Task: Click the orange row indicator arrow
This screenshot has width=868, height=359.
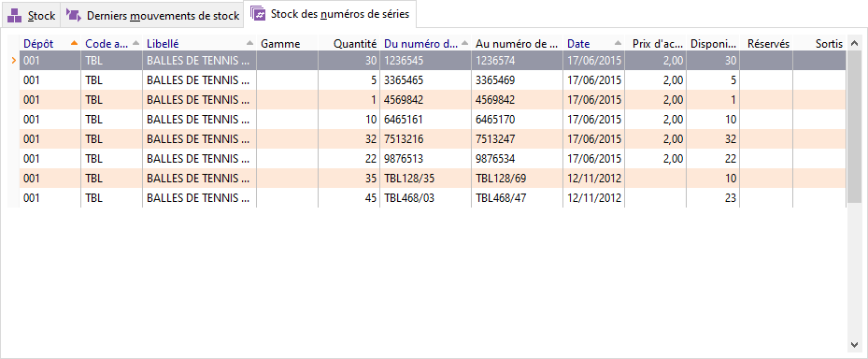Action: [x=14, y=61]
